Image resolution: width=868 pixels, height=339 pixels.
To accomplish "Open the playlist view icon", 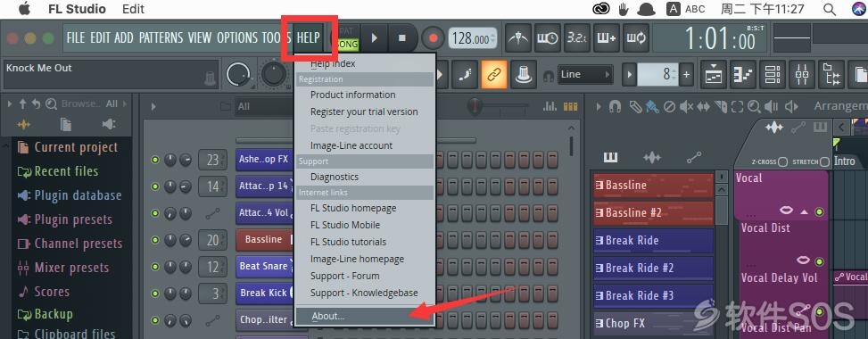I will [x=714, y=74].
